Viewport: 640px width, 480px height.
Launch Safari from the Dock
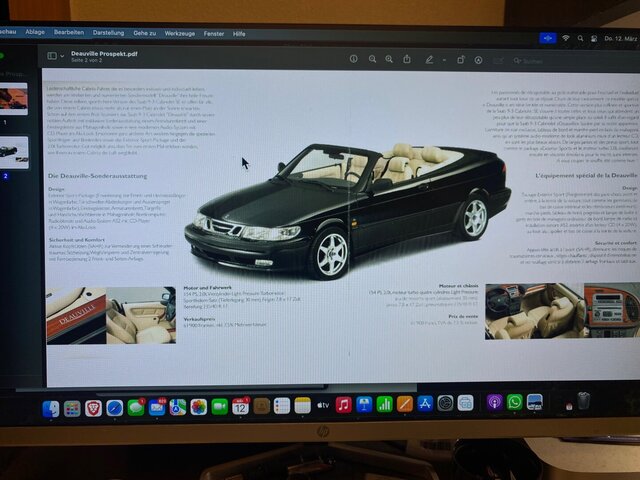tap(115, 408)
